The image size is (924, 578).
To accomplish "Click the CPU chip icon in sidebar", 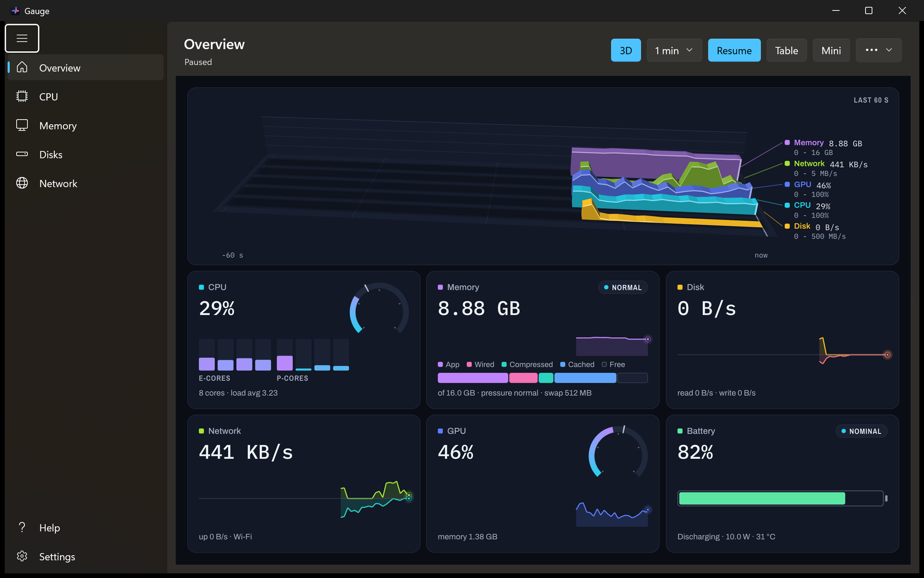I will [22, 97].
